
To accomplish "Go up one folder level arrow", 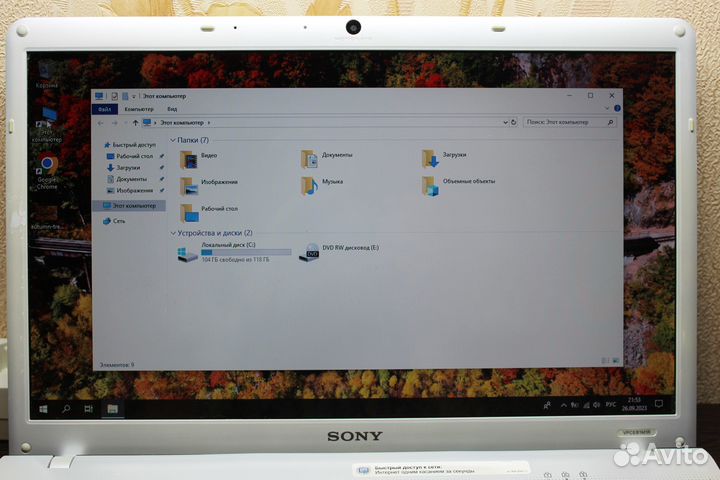I will pos(135,123).
